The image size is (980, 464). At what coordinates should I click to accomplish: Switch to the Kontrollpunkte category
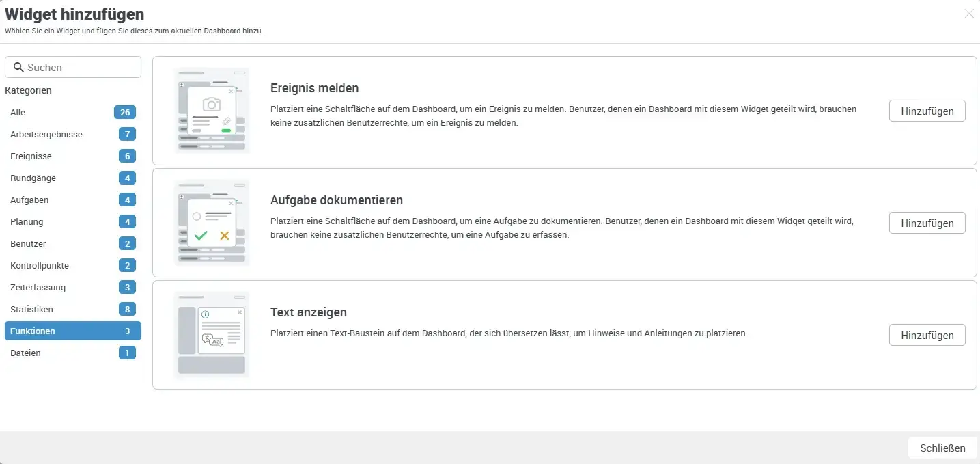pos(38,265)
